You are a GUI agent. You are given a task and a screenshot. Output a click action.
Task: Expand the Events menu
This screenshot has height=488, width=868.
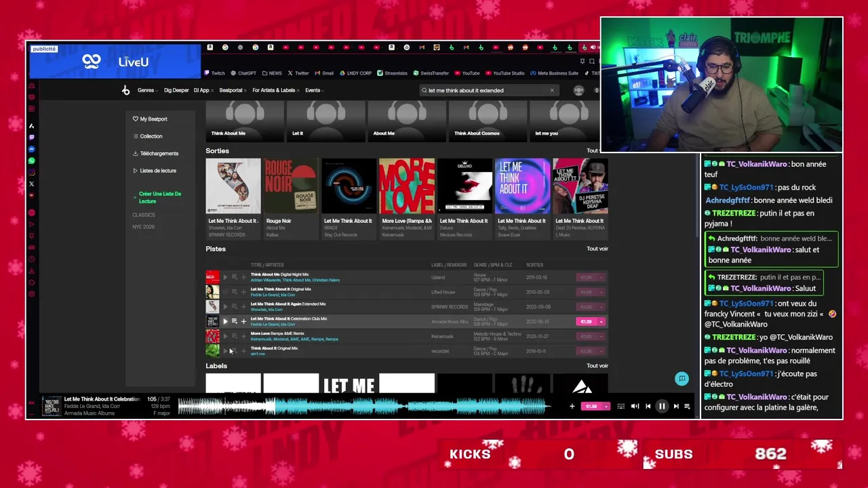point(315,90)
